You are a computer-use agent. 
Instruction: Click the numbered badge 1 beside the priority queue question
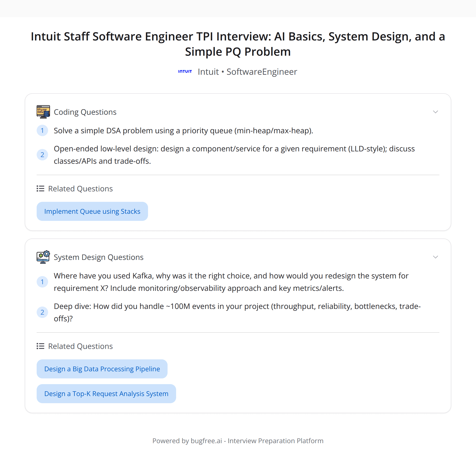tap(42, 131)
